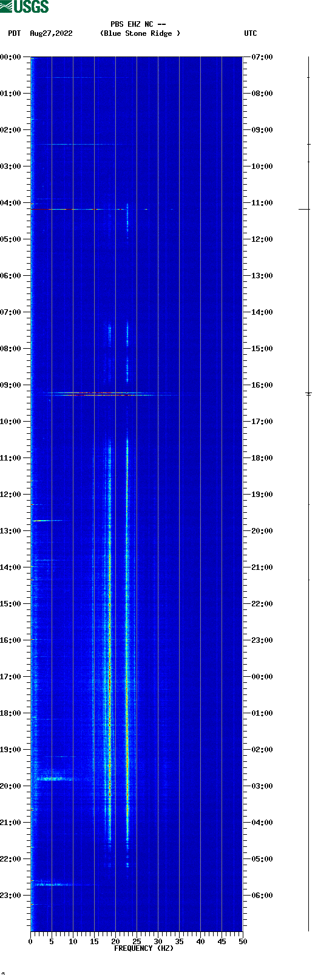Click the date label Aug27,2022
This screenshot has height=980, width=335.
coord(51,33)
